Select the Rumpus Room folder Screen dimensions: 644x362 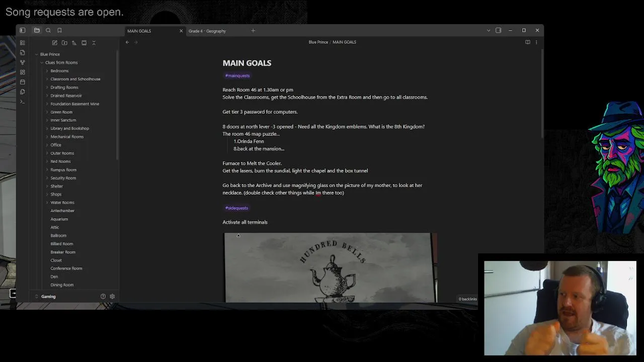pyautogui.click(x=63, y=170)
